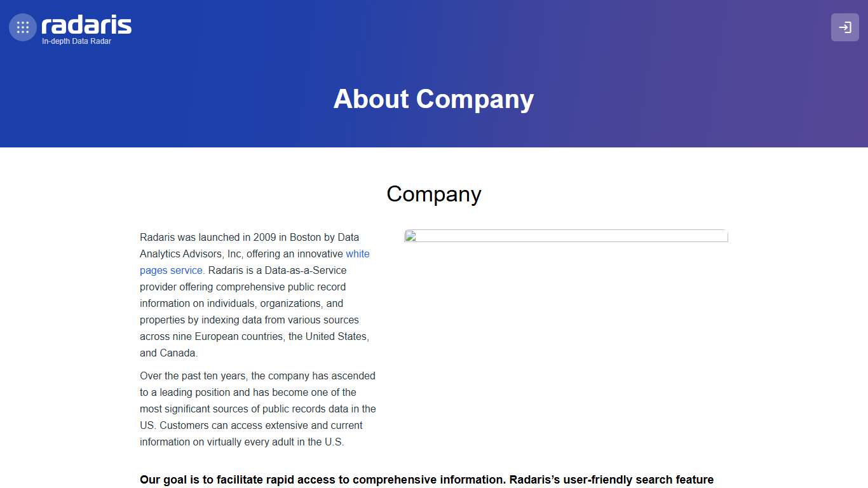Open the apps grid menu icon
Viewport: 868px width, 488px height.
tap(23, 27)
